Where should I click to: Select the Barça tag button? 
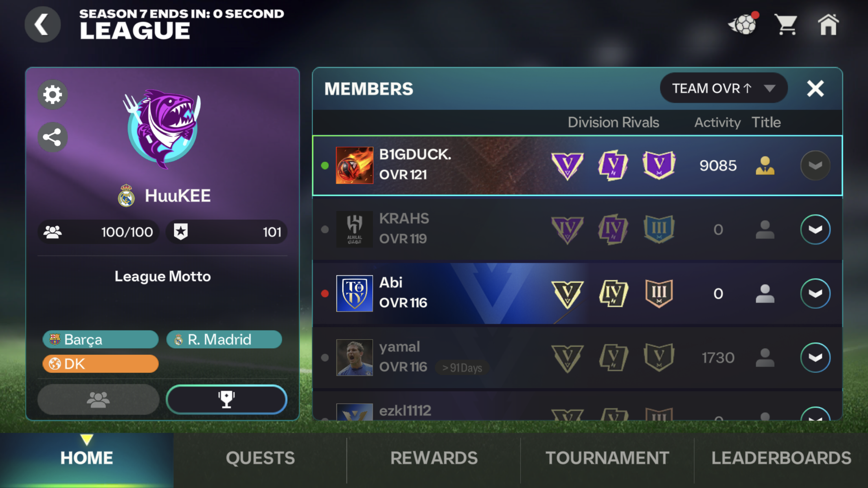click(x=101, y=339)
